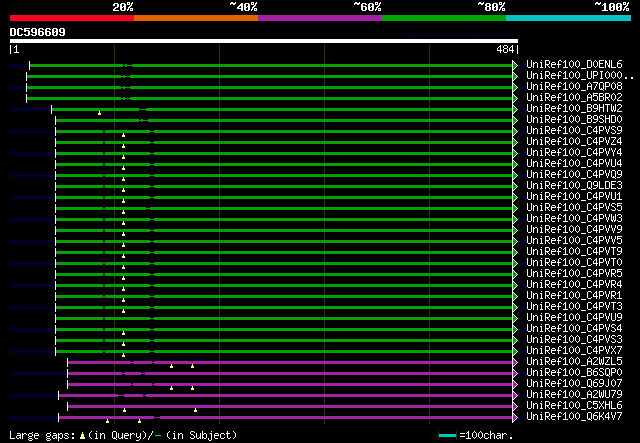Open hit UniRef100_A7QP08

574,87
